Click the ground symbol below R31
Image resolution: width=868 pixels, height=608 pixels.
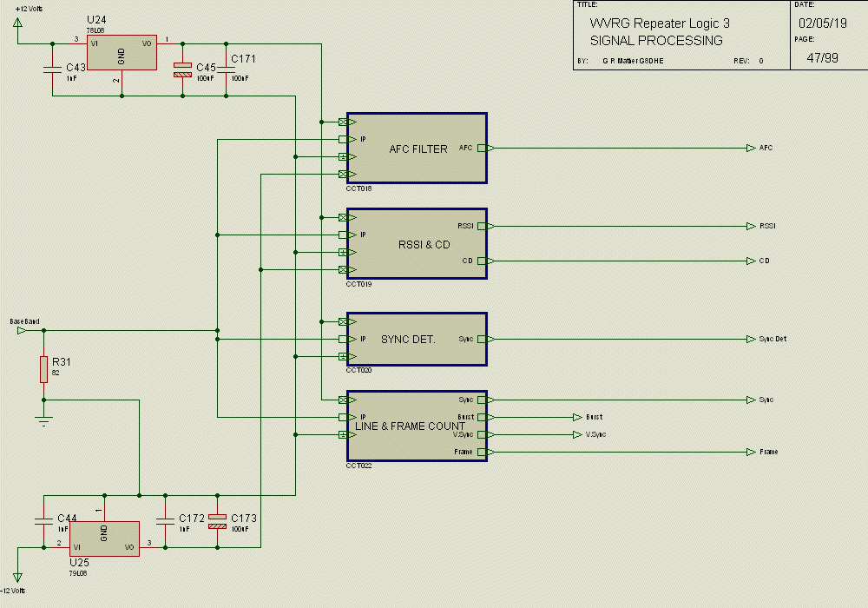pos(43,420)
